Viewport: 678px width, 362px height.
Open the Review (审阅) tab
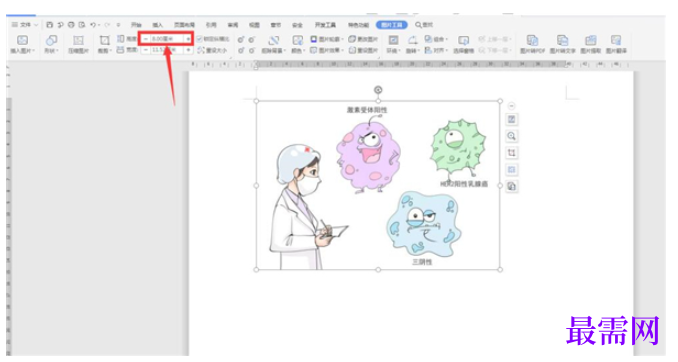(233, 25)
